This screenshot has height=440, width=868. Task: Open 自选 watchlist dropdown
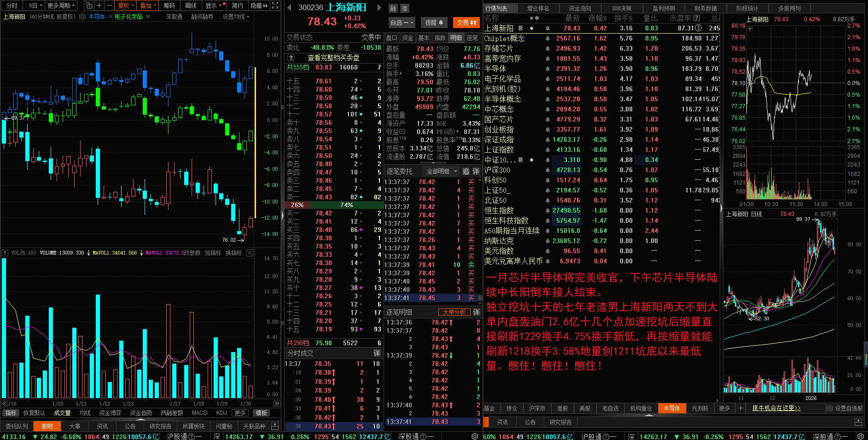pyautogui.click(x=402, y=22)
